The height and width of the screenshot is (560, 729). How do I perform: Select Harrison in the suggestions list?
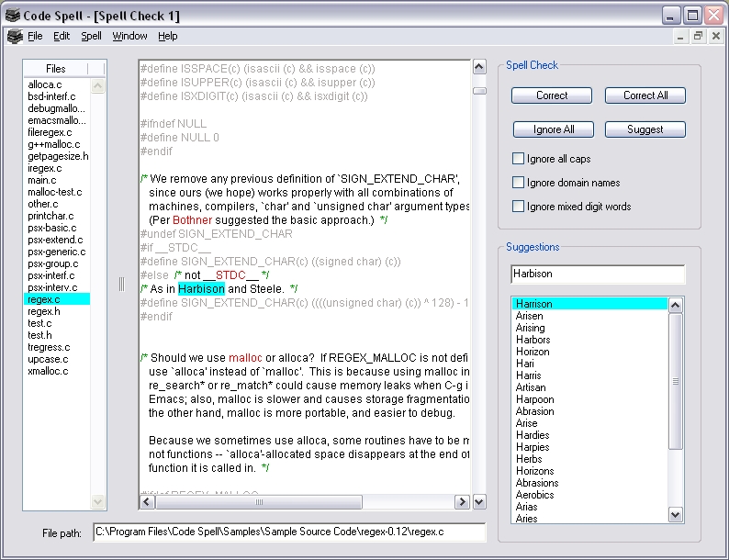(x=589, y=304)
